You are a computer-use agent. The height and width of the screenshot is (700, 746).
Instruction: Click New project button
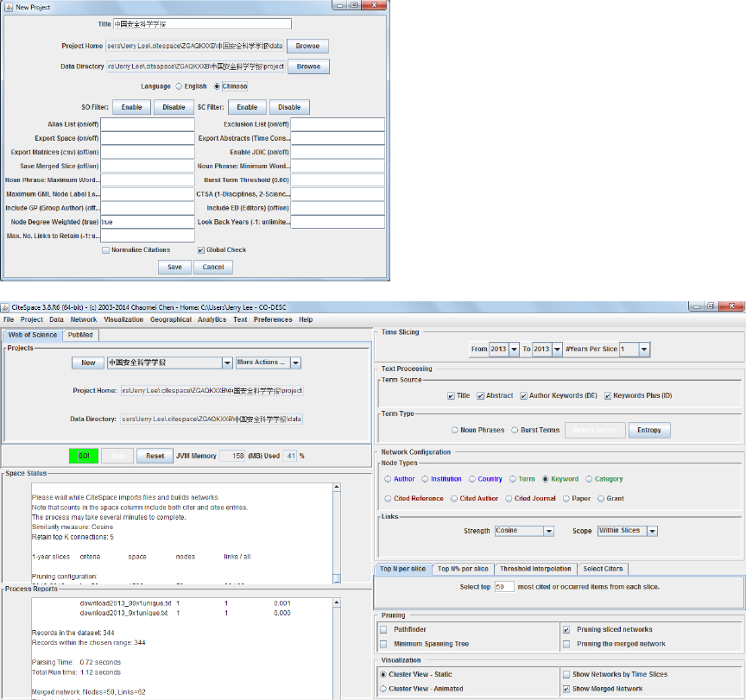pyautogui.click(x=88, y=363)
